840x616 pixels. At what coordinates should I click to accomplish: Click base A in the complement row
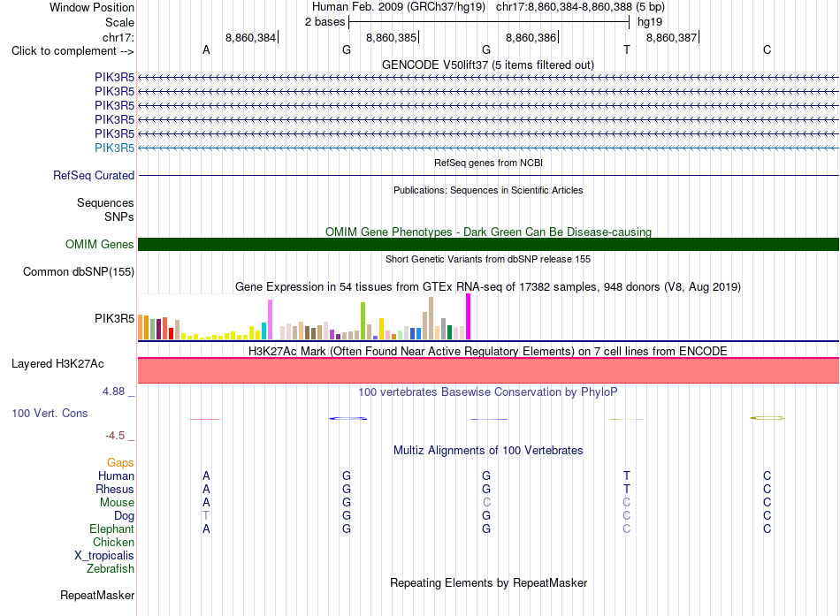206,49
